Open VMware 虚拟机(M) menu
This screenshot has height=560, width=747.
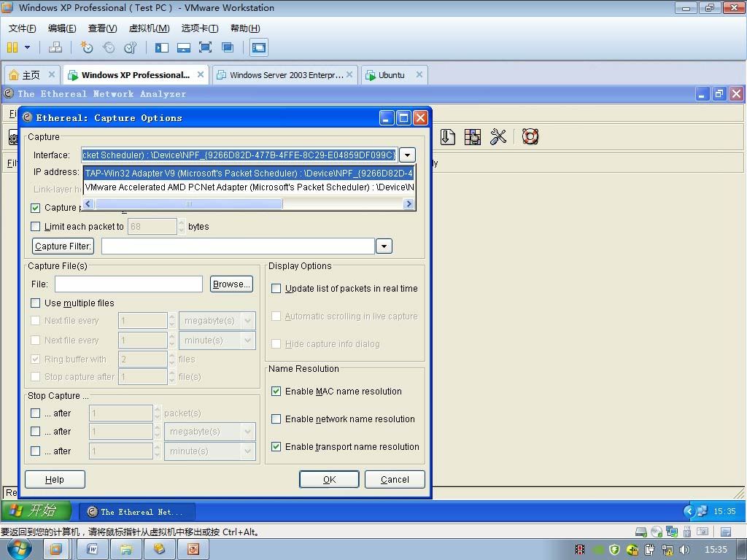click(x=149, y=28)
